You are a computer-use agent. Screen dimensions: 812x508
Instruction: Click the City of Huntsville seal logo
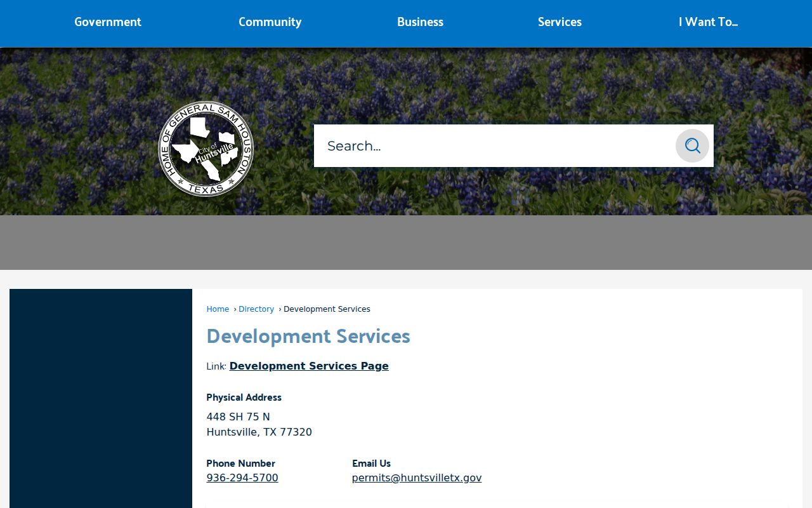click(x=206, y=149)
